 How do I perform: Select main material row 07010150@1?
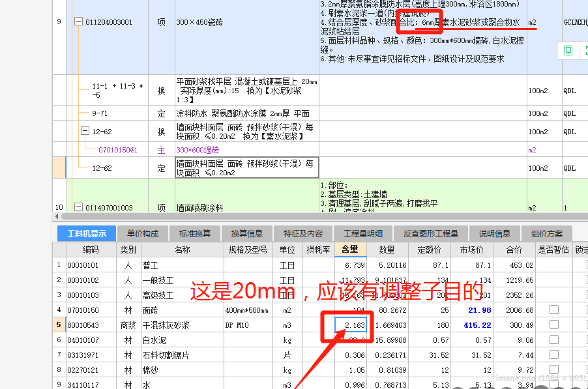118,150
